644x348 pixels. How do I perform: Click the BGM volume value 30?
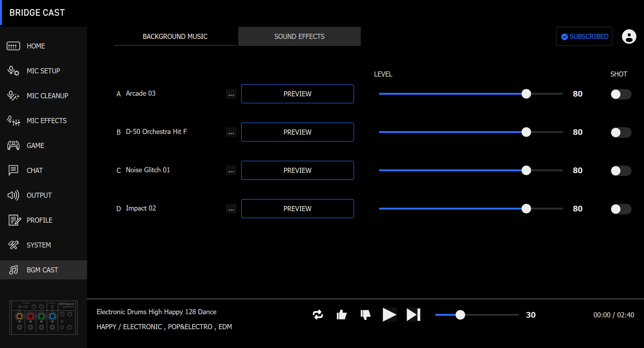[x=531, y=315]
